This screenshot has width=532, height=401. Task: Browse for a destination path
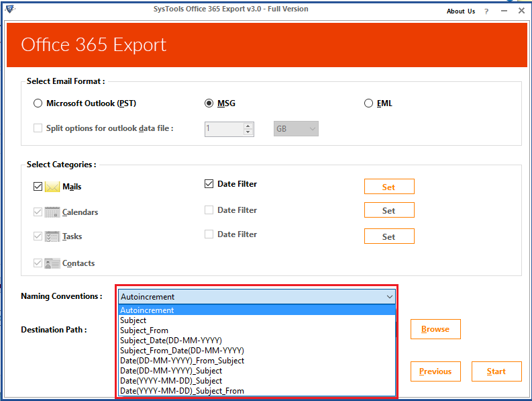pos(435,329)
